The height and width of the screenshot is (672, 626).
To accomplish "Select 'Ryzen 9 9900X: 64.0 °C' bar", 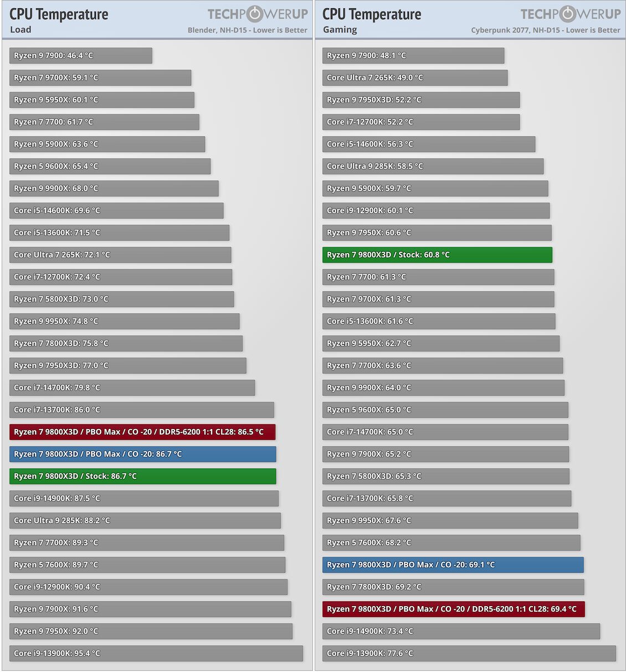I will coord(443,387).
